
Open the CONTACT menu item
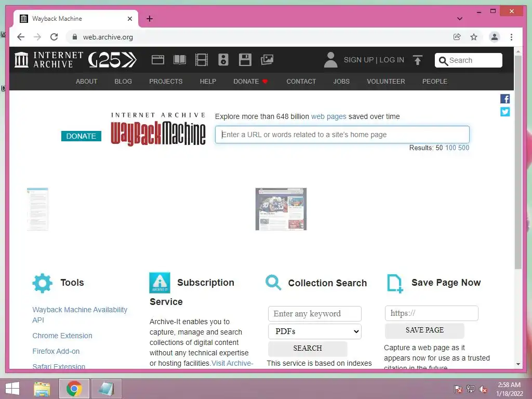[x=301, y=82]
